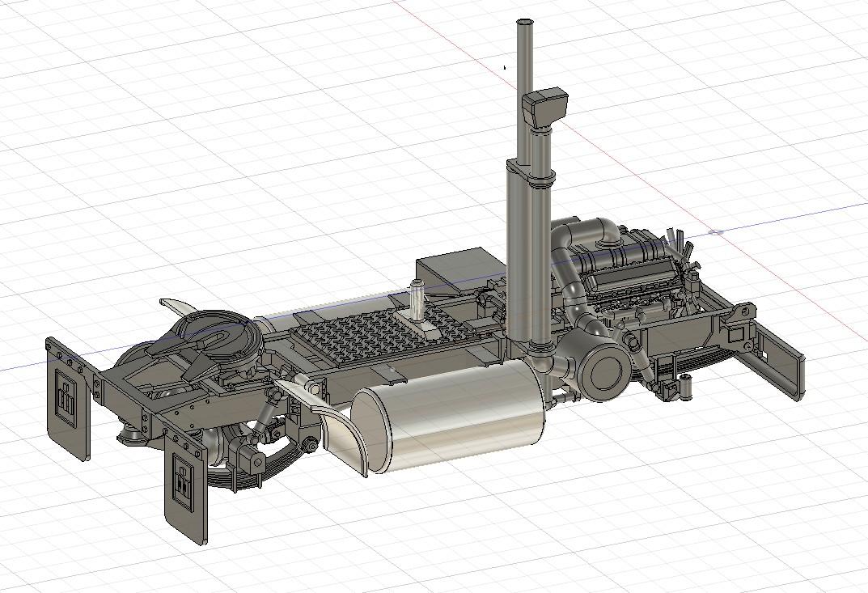868x593 pixels.
Task: Select the small upright cylinder on the deck
Action: [x=417, y=299]
